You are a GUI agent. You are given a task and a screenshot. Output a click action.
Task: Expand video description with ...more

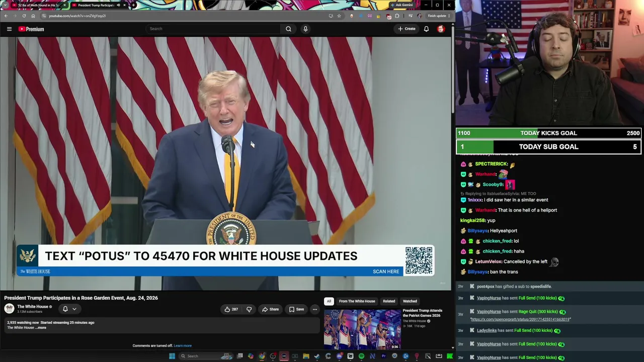click(x=41, y=328)
